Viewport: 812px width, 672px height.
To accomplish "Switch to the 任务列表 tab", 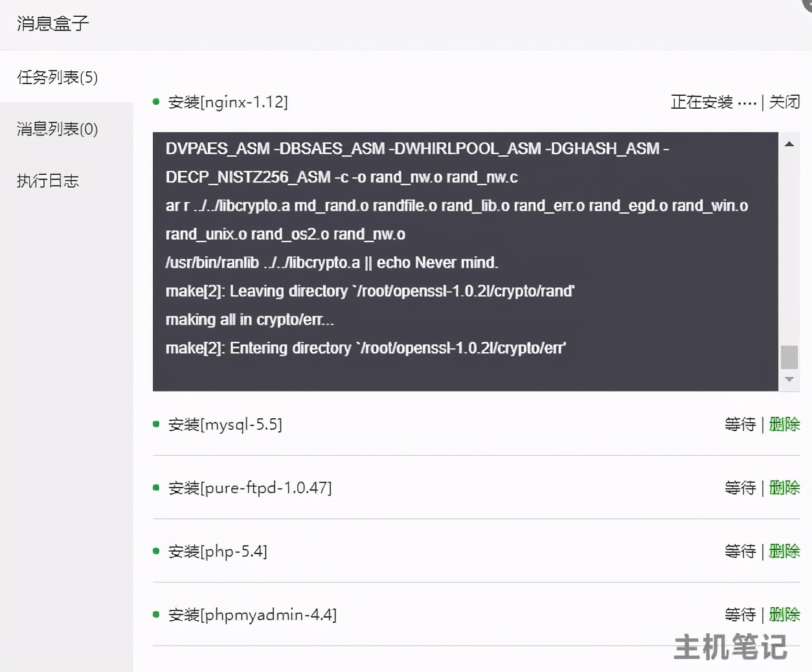I will click(56, 77).
